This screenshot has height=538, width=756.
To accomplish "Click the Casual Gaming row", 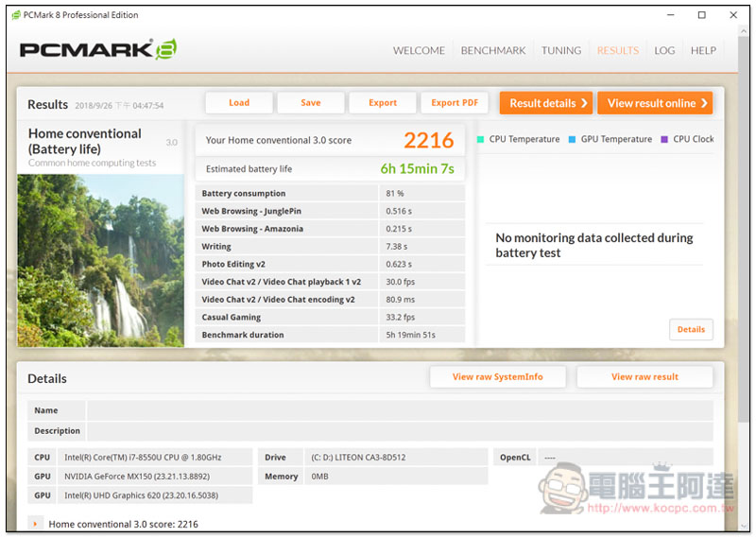I will [x=330, y=317].
